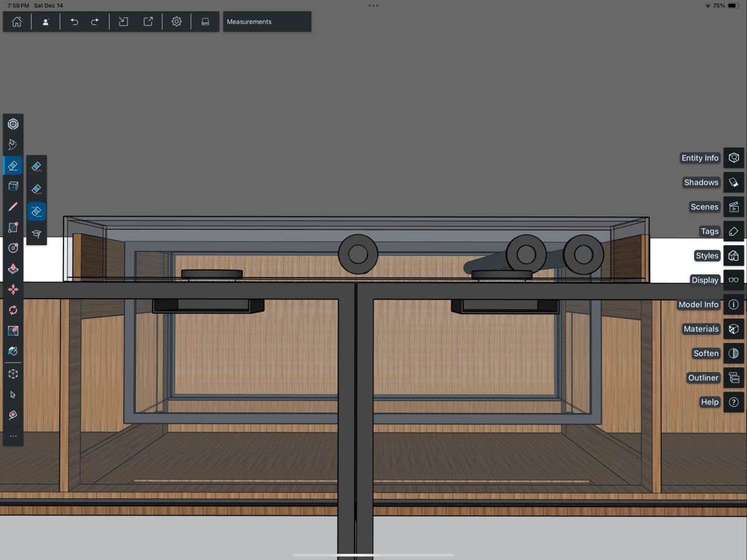Open the Styles panel
The image size is (747, 560).
tap(734, 256)
